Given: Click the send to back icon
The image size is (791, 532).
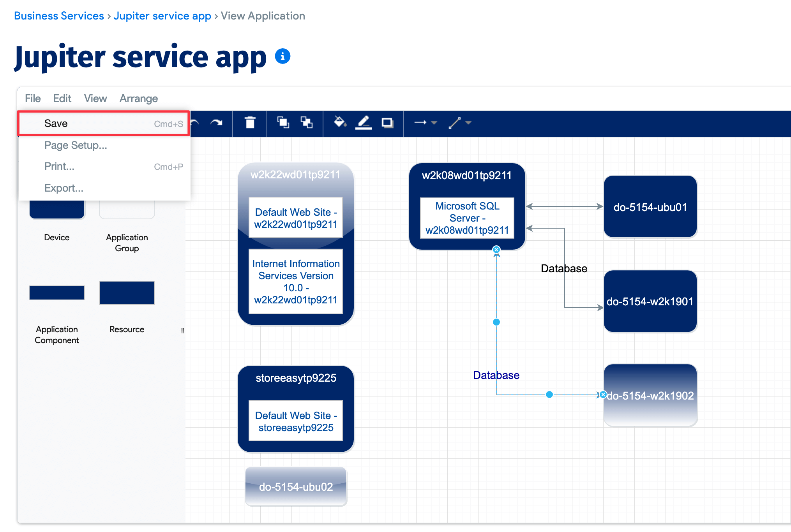Looking at the screenshot, I should (307, 123).
